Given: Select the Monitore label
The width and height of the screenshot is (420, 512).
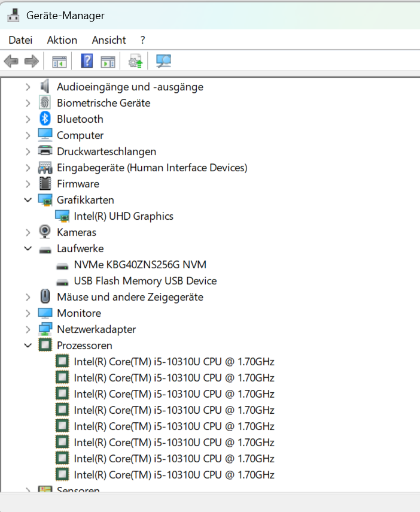Looking at the screenshot, I should coord(79,313).
